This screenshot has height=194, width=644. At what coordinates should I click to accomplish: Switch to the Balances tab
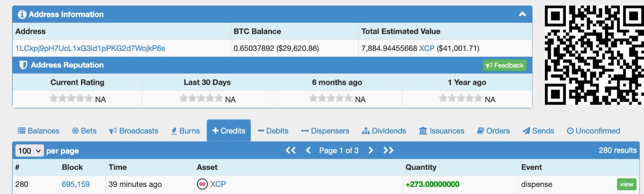38,131
